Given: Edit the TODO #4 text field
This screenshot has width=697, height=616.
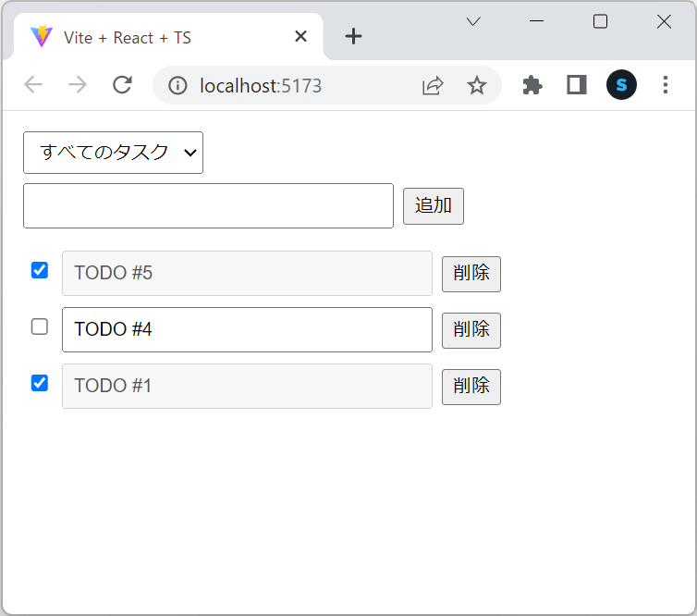Looking at the screenshot, I should [x=247, y=329].
